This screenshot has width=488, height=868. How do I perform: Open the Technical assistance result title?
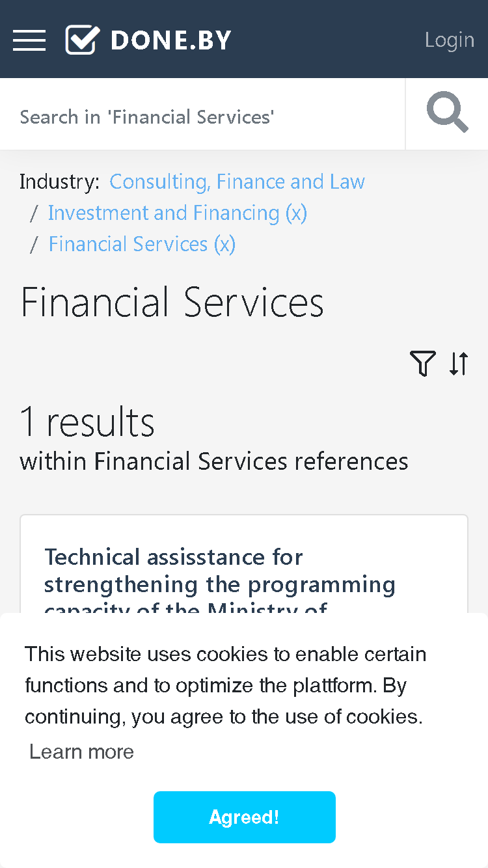pyautogui.click(x=220, y=584)
